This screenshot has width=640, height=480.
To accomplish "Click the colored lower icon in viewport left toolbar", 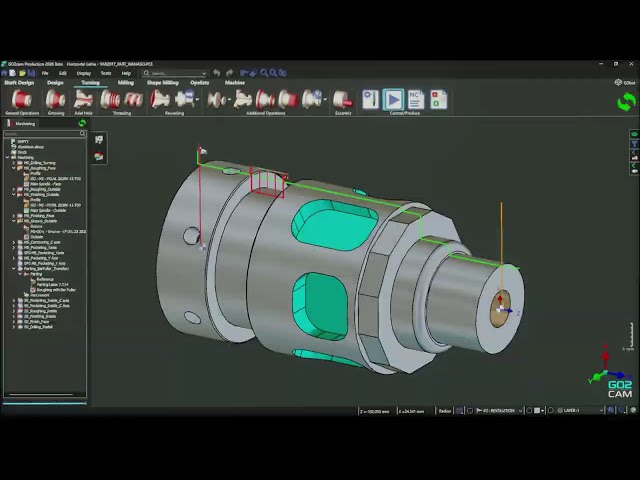I will pos(99,156).
